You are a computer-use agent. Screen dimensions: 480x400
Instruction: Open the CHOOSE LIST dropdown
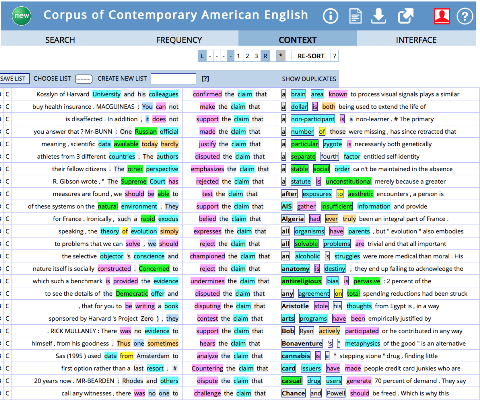click(x=84, y=79)
